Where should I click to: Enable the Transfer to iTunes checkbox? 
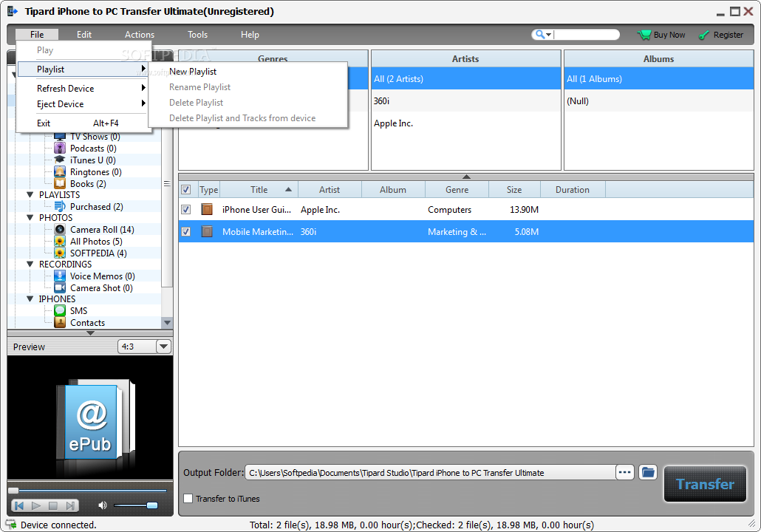188,499
